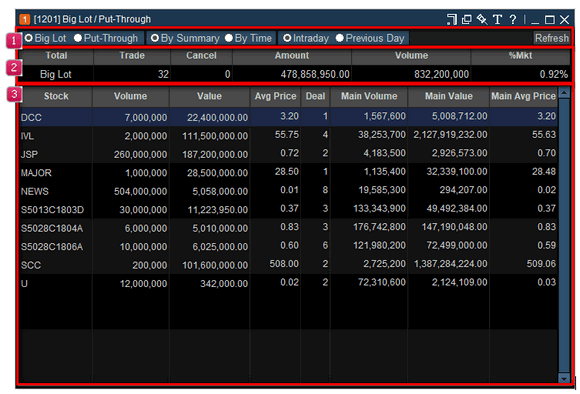Image resolution: width=580 pixels, height=394 pixels.
Task: Click the volume 260,000,000 for JSP
Action: coord(140,155)
